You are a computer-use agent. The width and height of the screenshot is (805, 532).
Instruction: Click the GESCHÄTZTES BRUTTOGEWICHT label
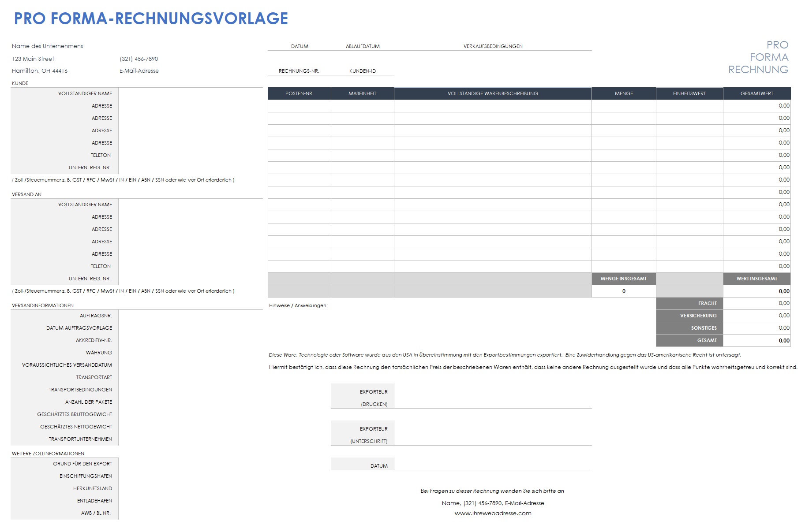[75, 415]
